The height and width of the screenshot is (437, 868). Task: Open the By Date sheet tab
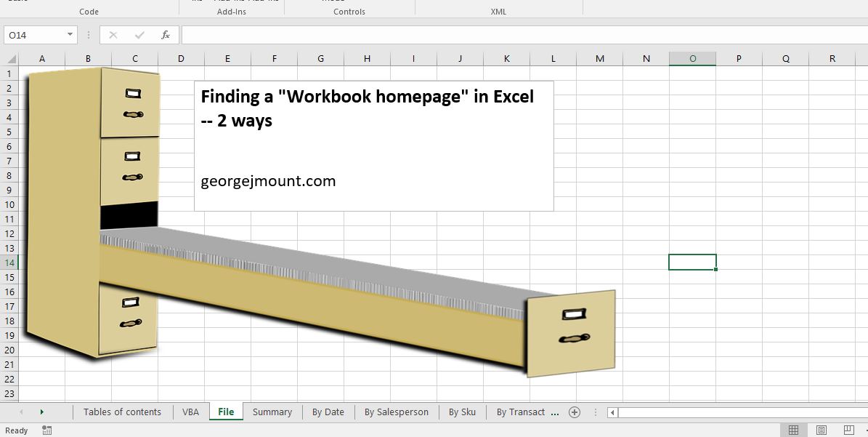click(x=328, y=412)
